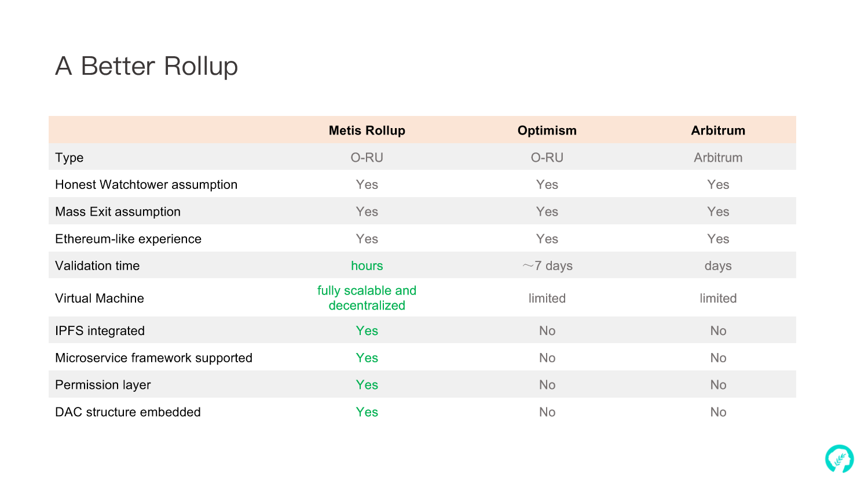The height and width of the screenshot is (484, 868).
Task: Click 'Honest Watchtower assumption' row label
Action: 147,185
